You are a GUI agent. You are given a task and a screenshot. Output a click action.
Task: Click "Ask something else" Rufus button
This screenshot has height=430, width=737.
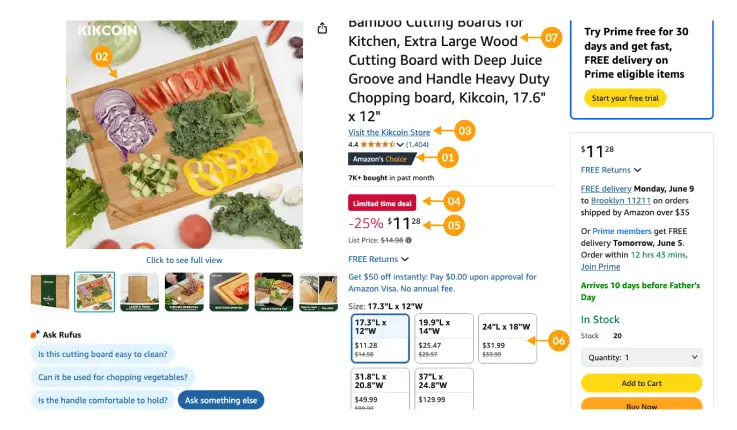click(x=221, y=401)
